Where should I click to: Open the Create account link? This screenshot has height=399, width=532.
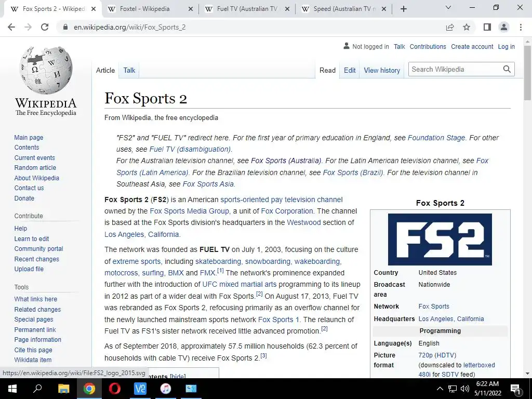coord(472,46)
